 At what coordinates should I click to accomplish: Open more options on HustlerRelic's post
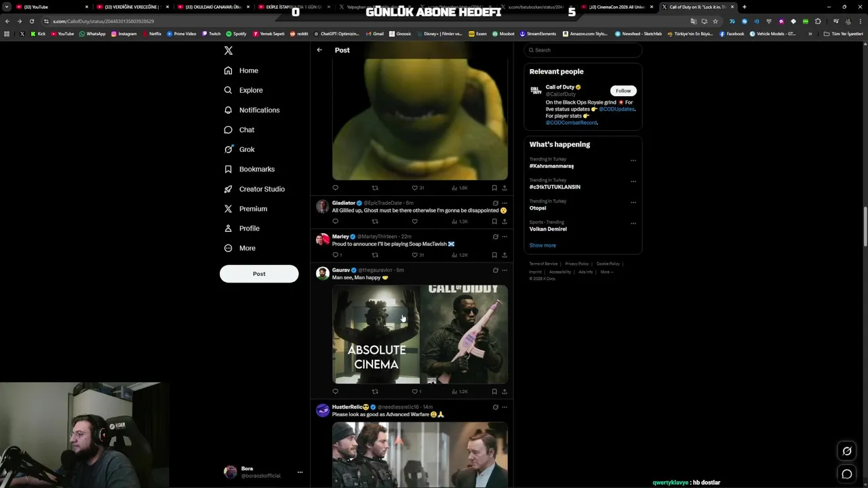point(505,407)
